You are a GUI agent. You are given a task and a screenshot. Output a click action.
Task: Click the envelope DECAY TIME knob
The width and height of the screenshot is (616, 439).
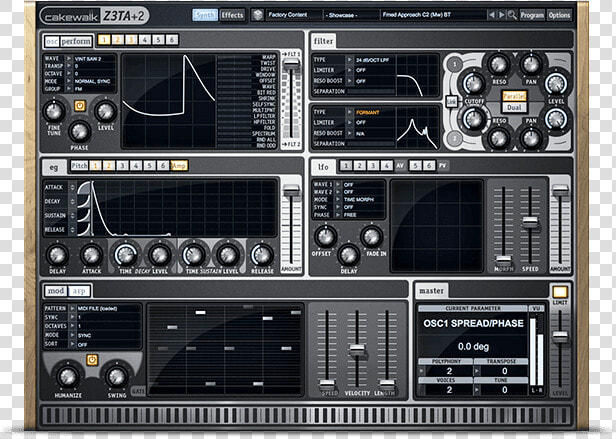click(126, 255)
